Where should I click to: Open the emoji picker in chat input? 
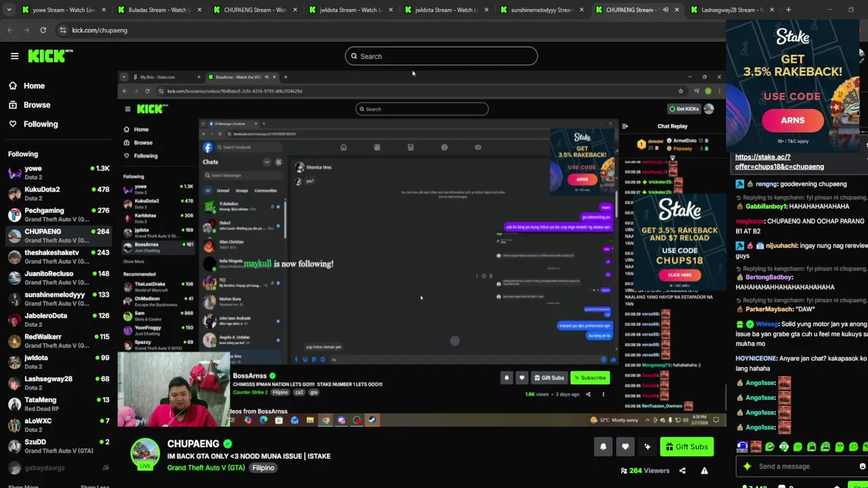862,466
